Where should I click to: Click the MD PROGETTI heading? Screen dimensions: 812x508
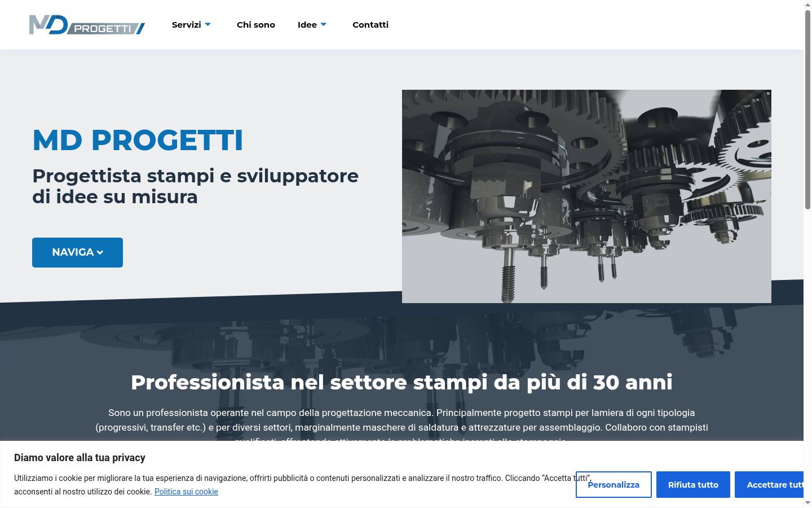pyautogui.click(x=138, y=140)
